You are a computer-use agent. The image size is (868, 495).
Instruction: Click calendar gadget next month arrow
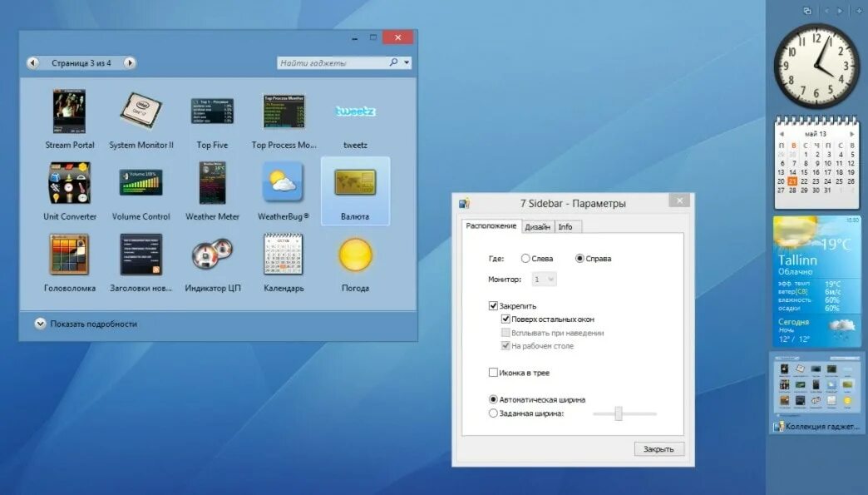pos(851,134)
